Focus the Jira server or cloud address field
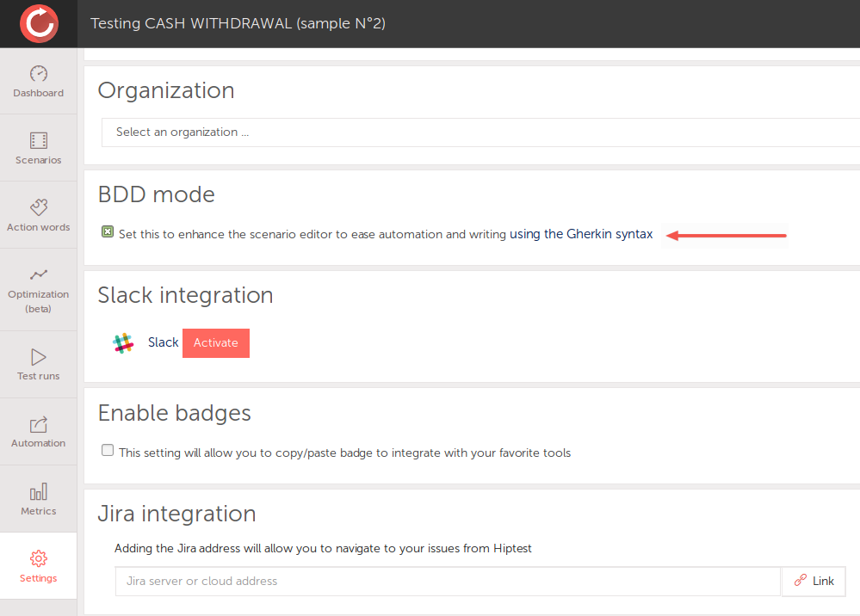Screen dimensions: 860x616 tap(448, 581)
